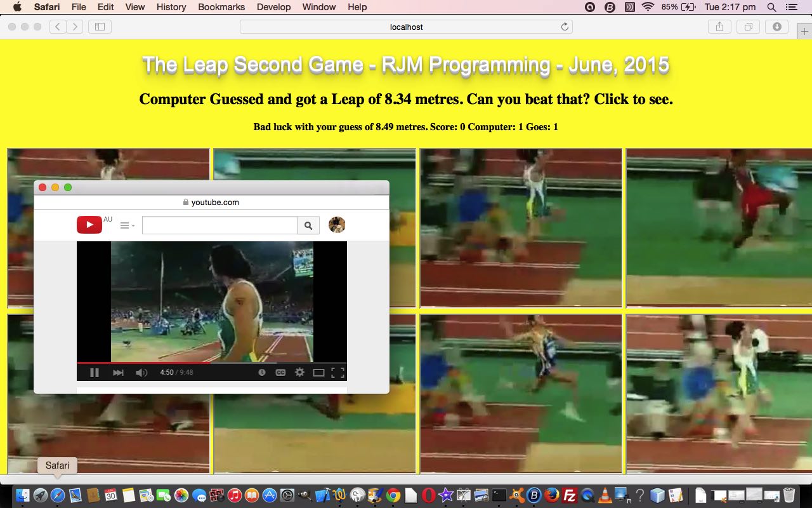Click youtube.com address bar in popup window
Screen dimensions: 812x508
[x=211, y=203]
